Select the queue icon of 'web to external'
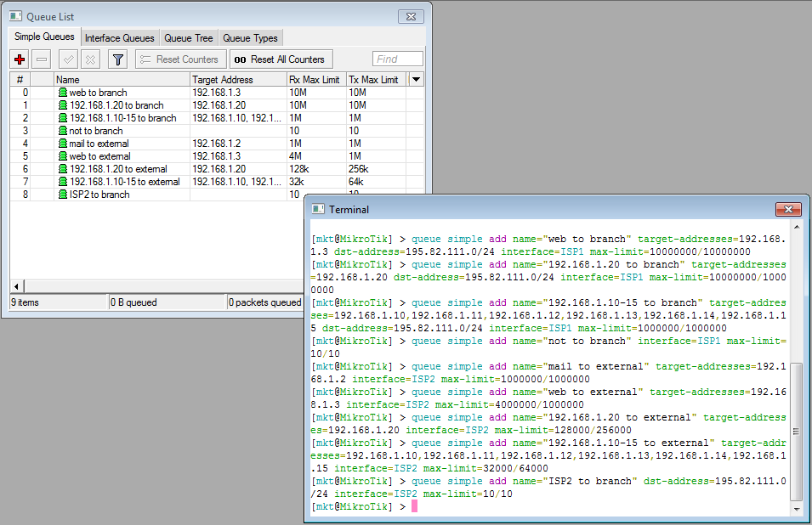Screen dimensions: 812x525 (x=63, y=156)
